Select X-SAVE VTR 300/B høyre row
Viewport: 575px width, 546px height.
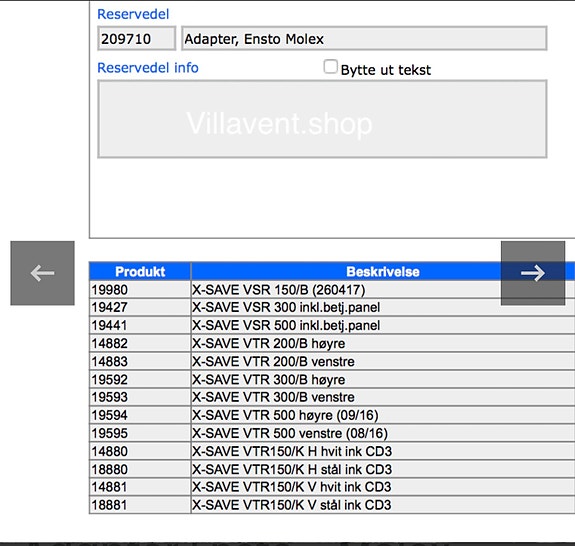332,379
